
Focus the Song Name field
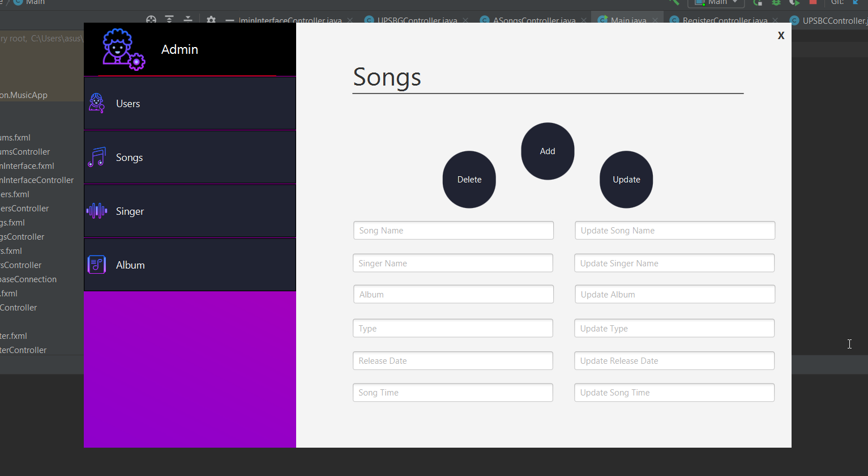[454, 231]
